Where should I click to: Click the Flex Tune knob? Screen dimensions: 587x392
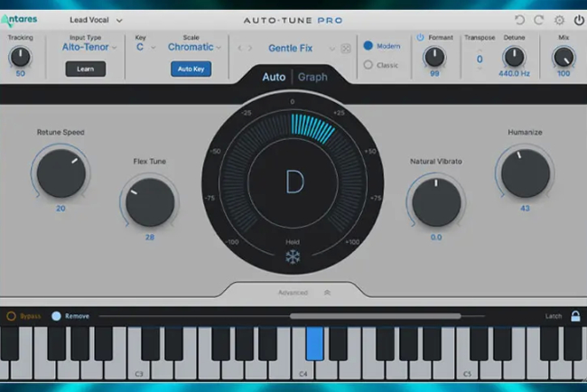point(150,202)
